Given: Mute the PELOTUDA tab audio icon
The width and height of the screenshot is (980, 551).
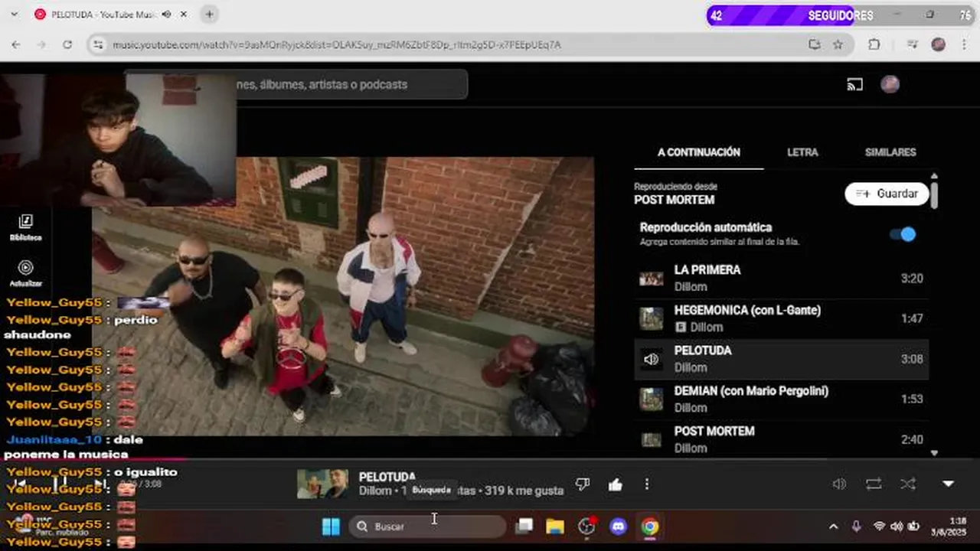Looking at the screenshot, I should click(x=166, y=15).
